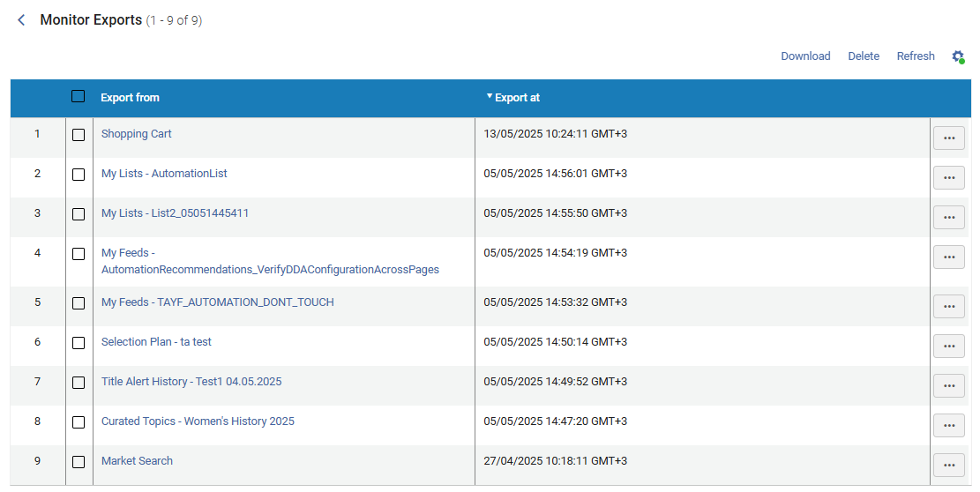This screenshot has width=980, height=492.
Task: Open the Market Search export link
Action: (137, 461)
